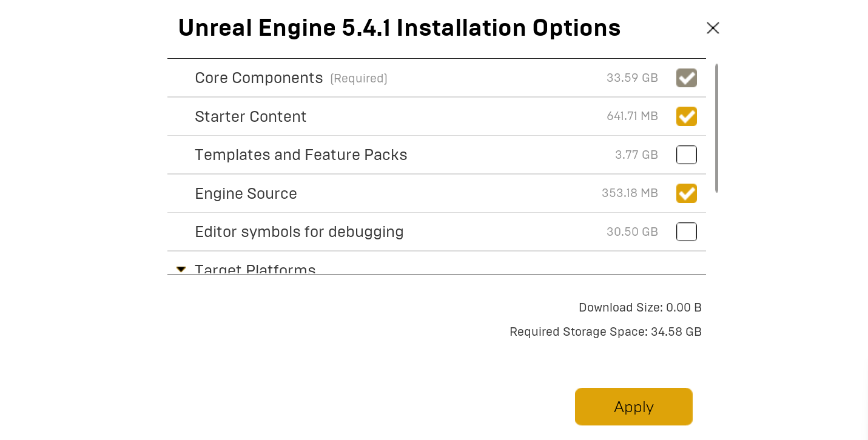The height and width of the screenshot is (440, 868).
Task: Click the 3.77 GB size value
Action: coord(636,155)
